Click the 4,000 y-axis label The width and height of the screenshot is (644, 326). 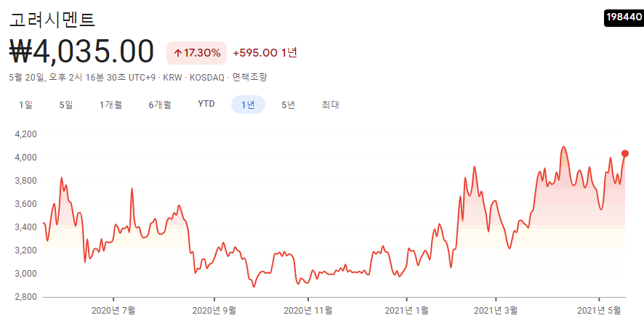(x=26, y=158)
